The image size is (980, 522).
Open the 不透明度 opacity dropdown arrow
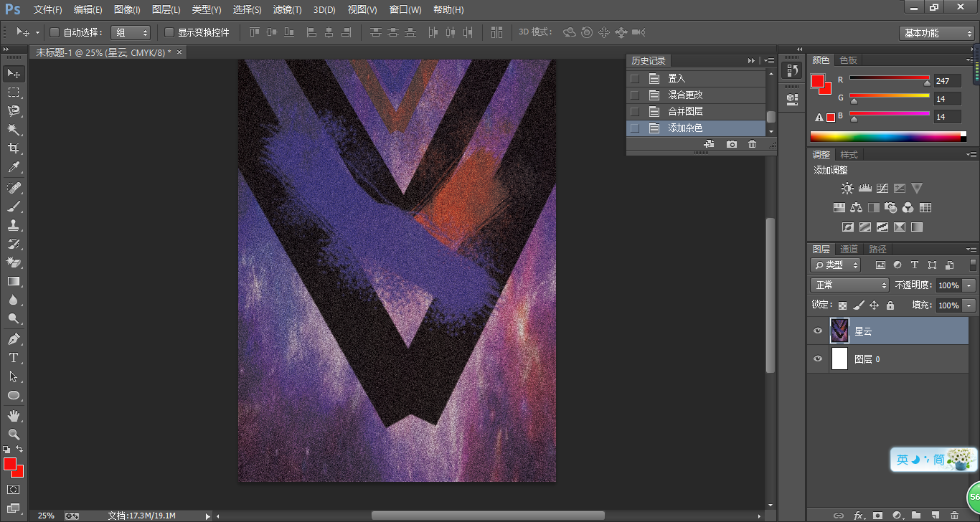[970, 285]
